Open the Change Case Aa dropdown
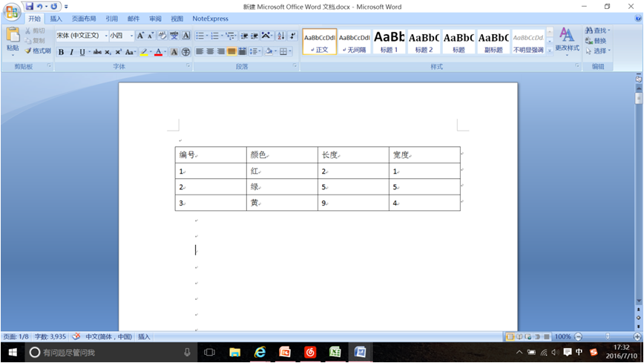Viewport: 644px width, 363px height. point(130,52)
